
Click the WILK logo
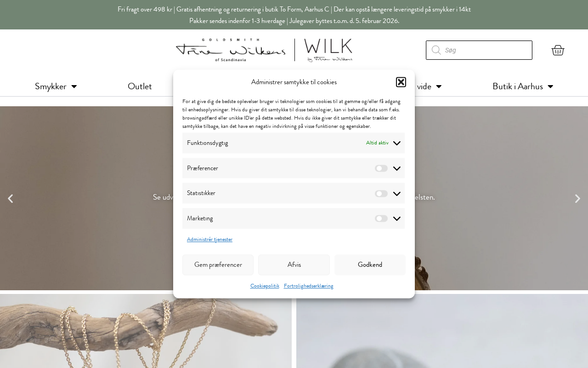[328, 50]
